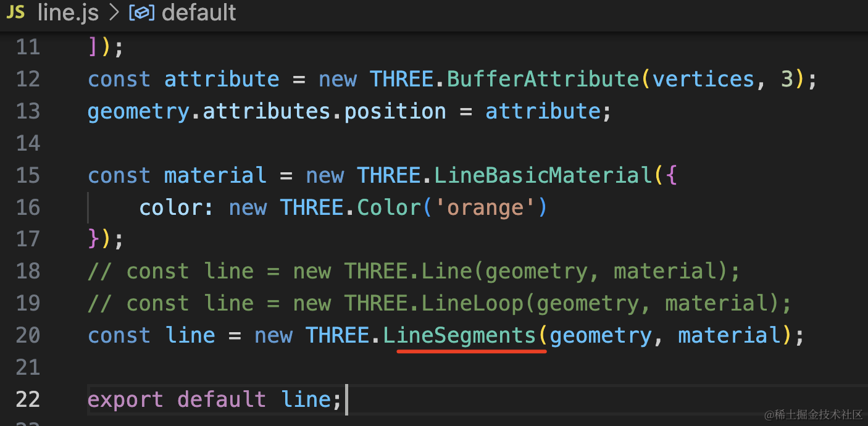868x426 pixels.
Task: Click line number 12 in gutter
Action: tap(28, 79)
